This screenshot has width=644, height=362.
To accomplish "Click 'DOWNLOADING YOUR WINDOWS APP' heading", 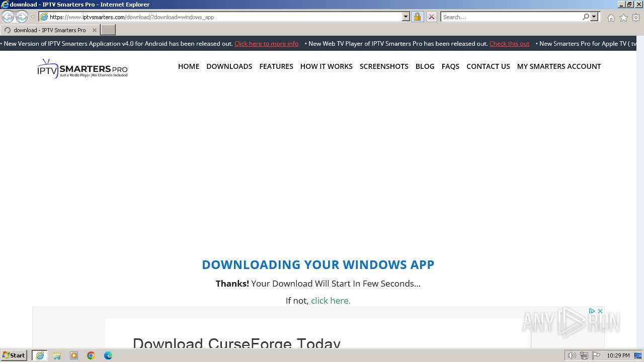I will (318, 264).
